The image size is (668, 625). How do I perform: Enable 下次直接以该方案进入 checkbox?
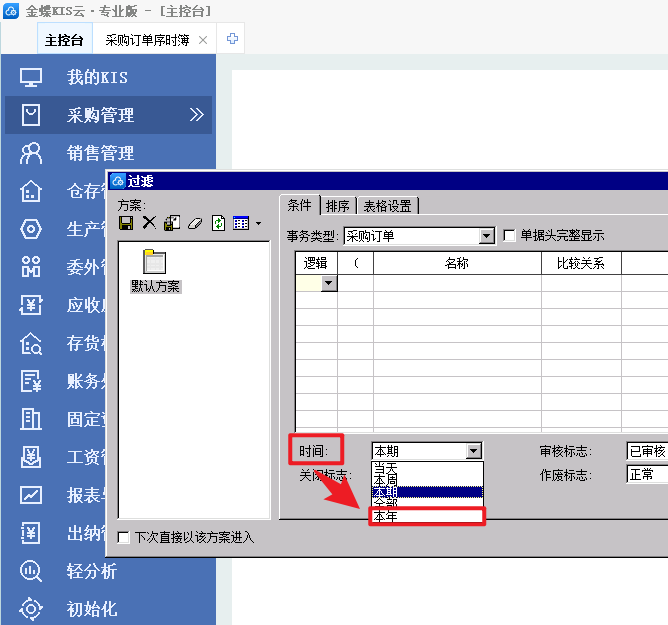click(x=123, y=537)
